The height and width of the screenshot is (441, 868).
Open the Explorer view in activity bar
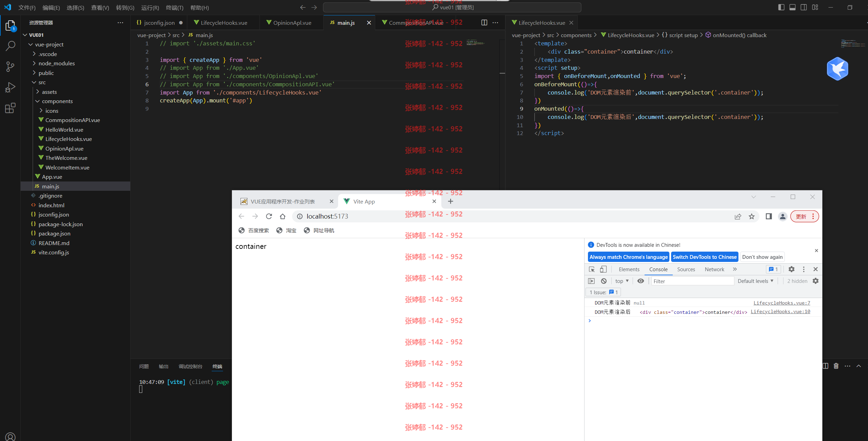[x=10, y=25]
